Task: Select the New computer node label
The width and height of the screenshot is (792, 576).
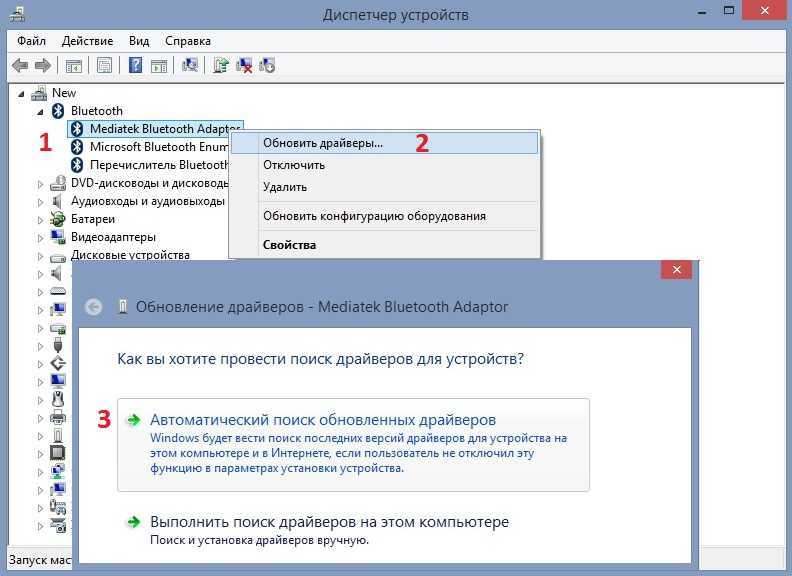Action: pyautogui.click(x=64, y=93)
